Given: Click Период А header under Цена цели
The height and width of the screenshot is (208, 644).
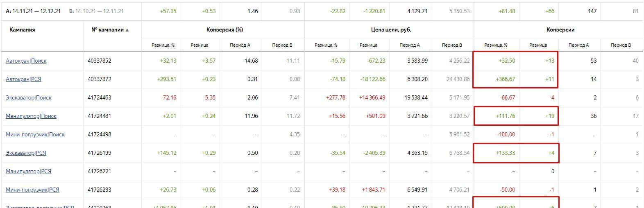Looking at the screenshot, I should 410,45.
